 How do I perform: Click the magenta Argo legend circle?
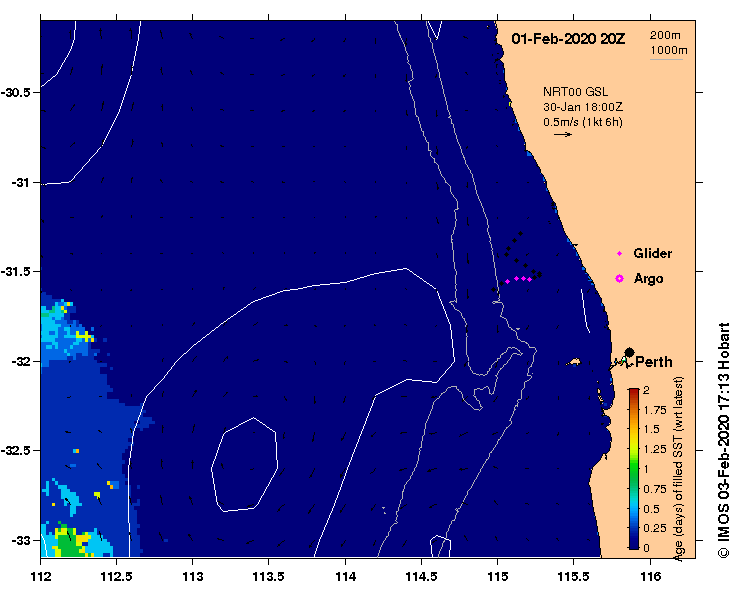(x=619, y=279)
